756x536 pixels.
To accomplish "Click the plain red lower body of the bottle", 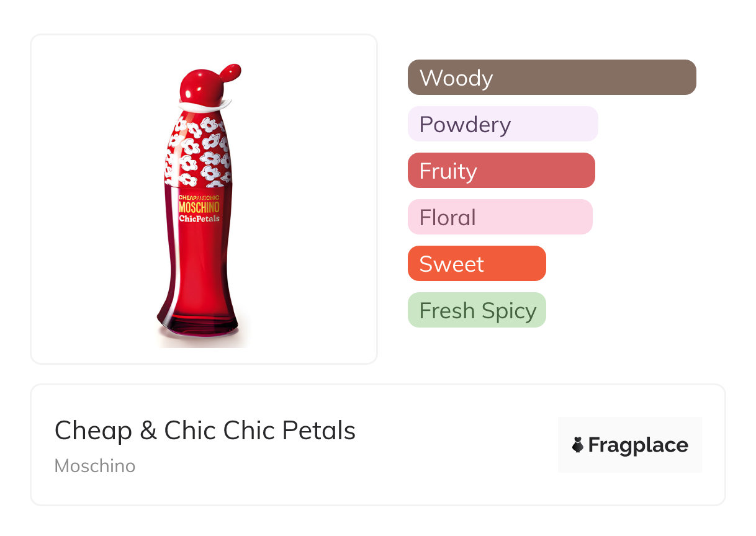I will pos(199,267).
